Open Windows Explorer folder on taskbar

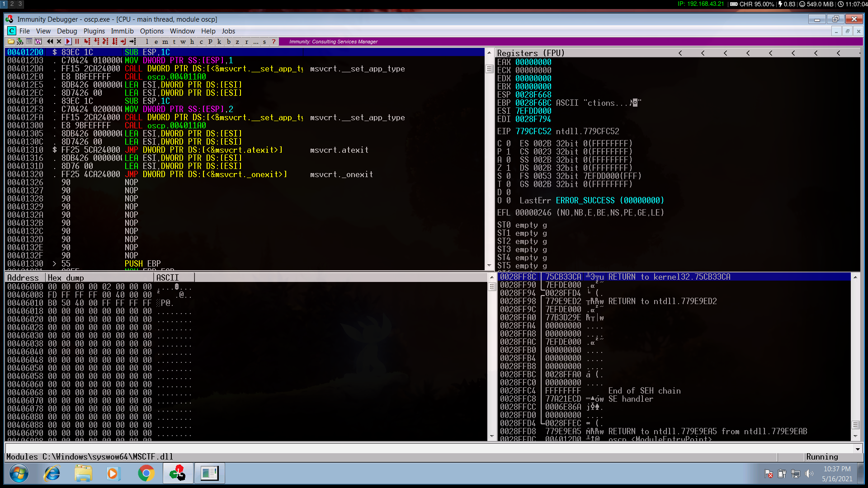(83, 474)
